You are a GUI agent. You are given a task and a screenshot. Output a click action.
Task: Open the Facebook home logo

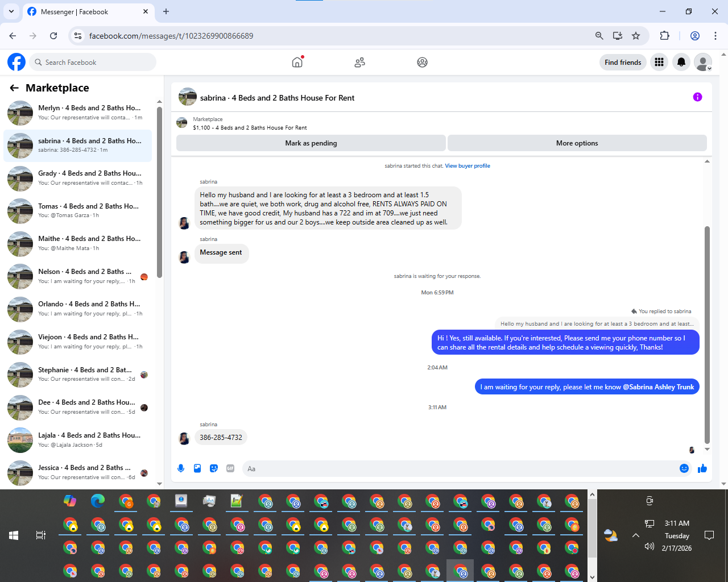pos(16,62)
